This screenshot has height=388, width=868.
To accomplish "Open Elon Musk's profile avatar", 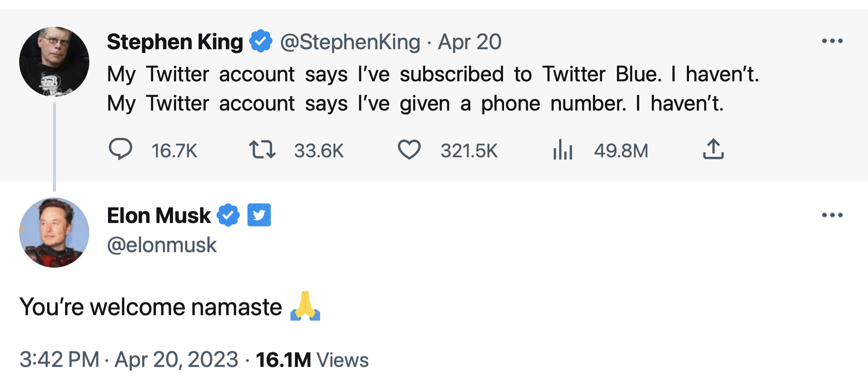I will (x=54, y=232).
